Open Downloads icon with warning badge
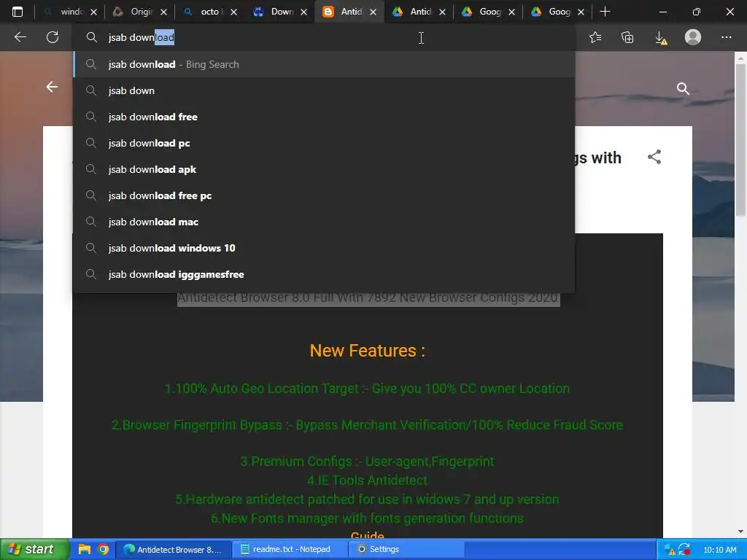The image size is (747, 560). (x=661, y=38)
